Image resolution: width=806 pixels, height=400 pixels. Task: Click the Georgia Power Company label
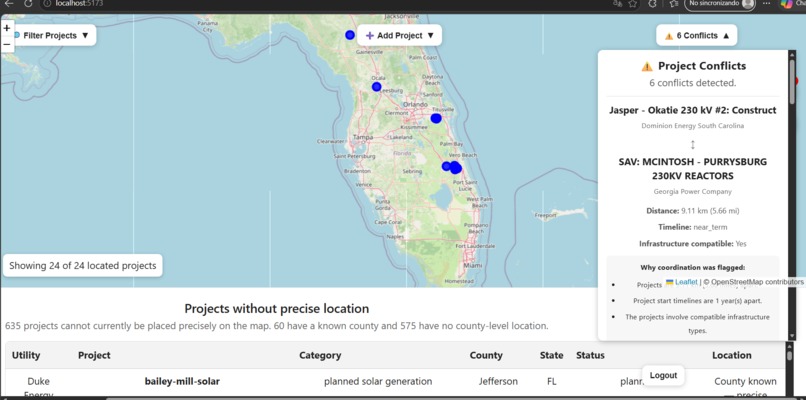pyautogui.click(x=692, y=191)
